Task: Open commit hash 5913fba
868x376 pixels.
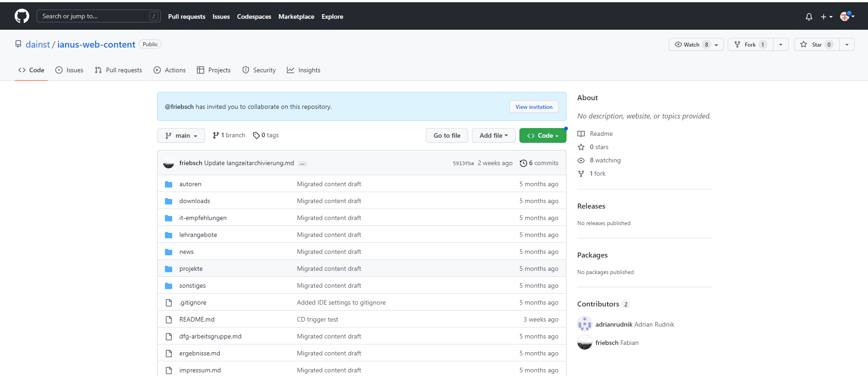Action: click(463, 163)
